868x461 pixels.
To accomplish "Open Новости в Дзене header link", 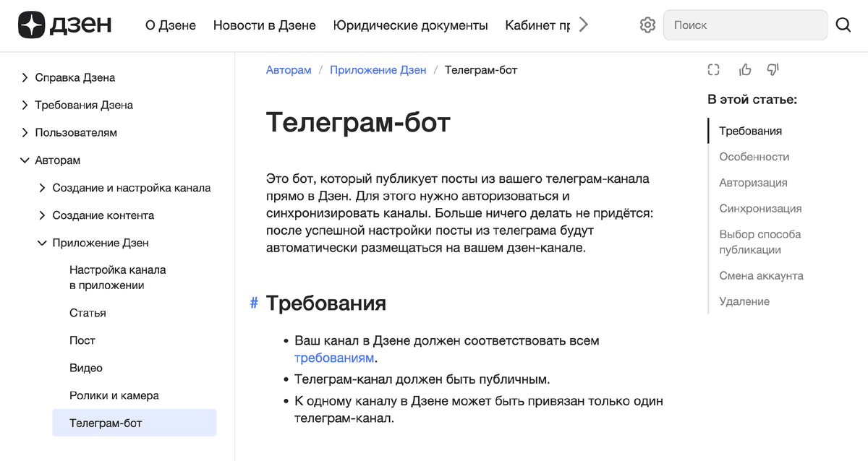I will click(x=265, y=25).
